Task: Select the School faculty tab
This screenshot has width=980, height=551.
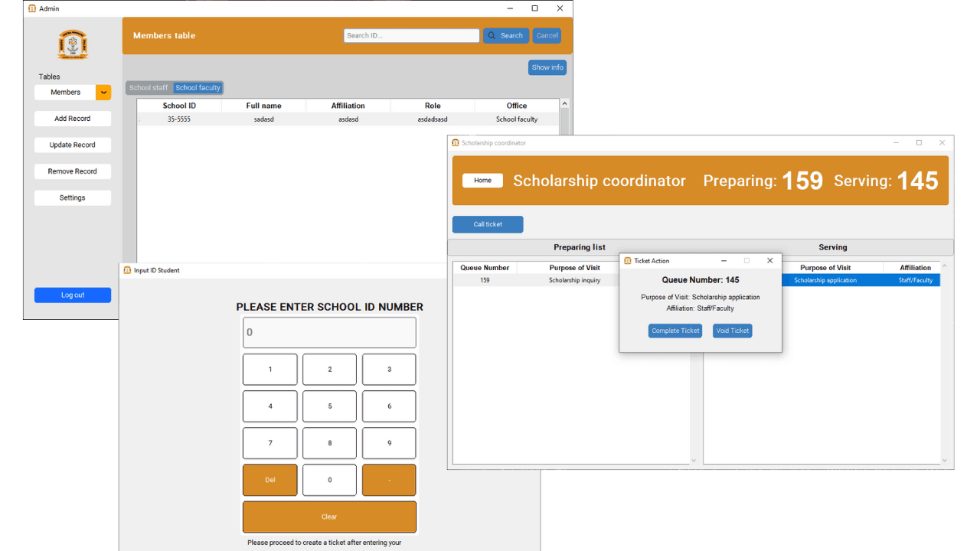Action: pos(198,87)
